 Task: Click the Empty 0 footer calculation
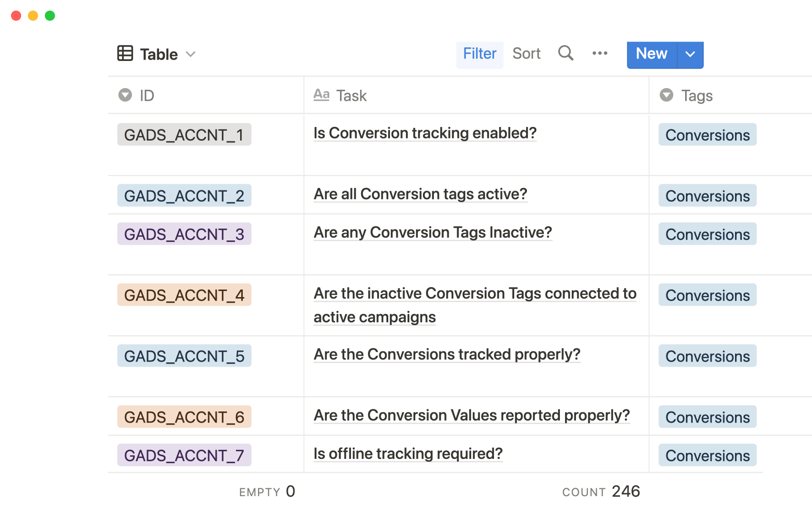click(x=266, y=491)
